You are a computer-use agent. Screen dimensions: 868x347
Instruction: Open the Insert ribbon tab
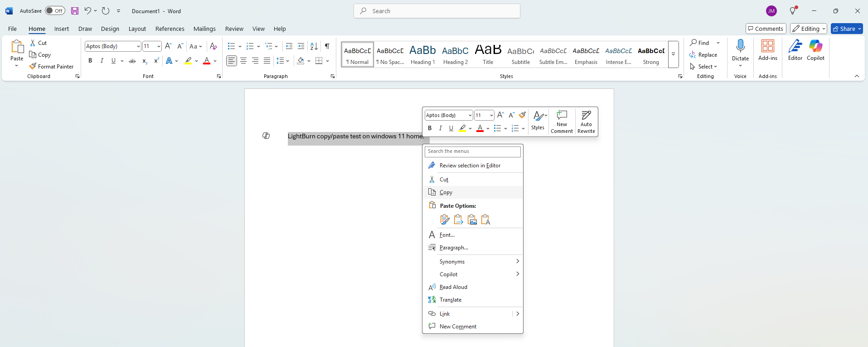tap(62, 29)
